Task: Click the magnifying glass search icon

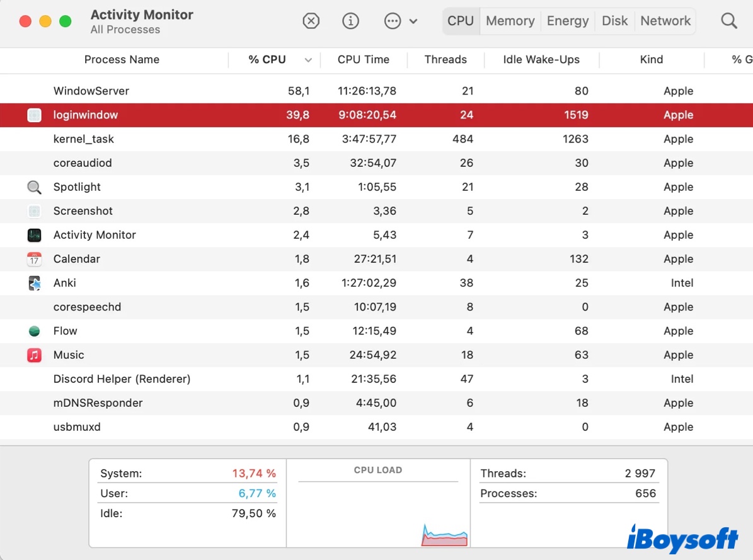Action: [728, 21]
